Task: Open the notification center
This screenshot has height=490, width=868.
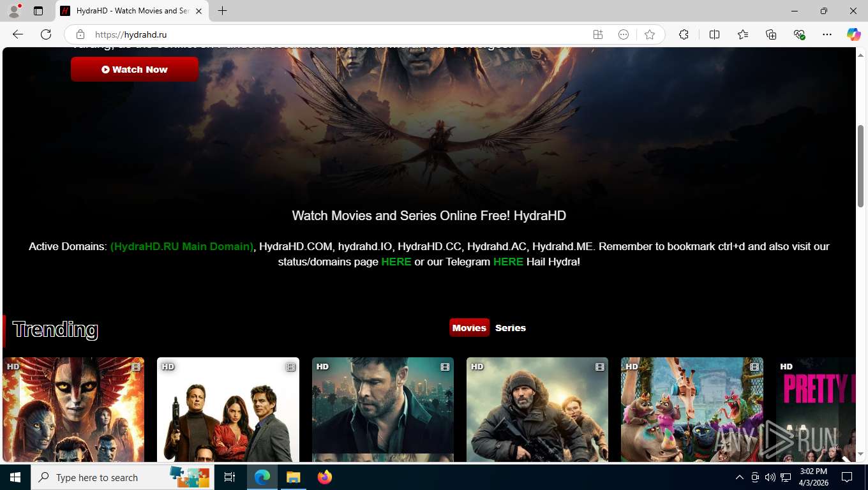Action: (x=847, y=477)
